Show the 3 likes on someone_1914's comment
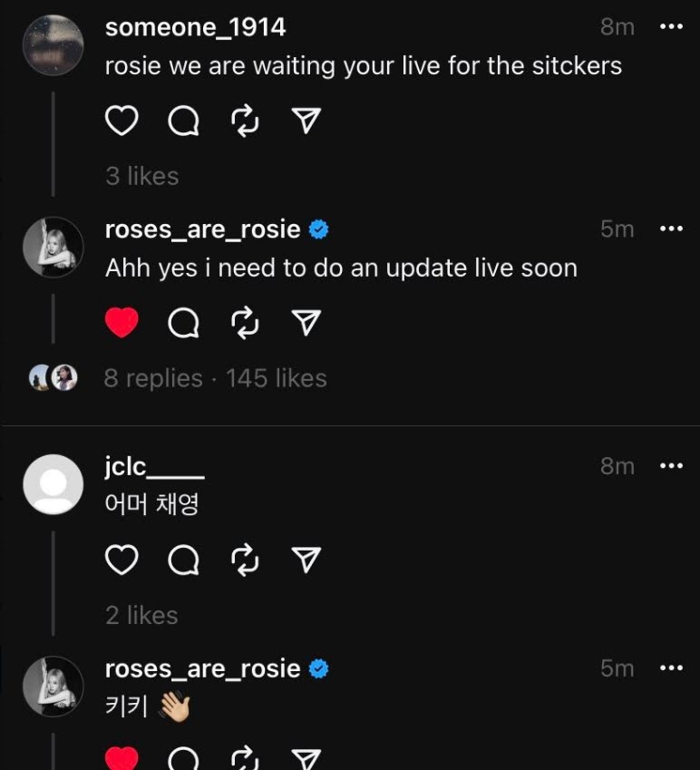 (x=142, y=176)
